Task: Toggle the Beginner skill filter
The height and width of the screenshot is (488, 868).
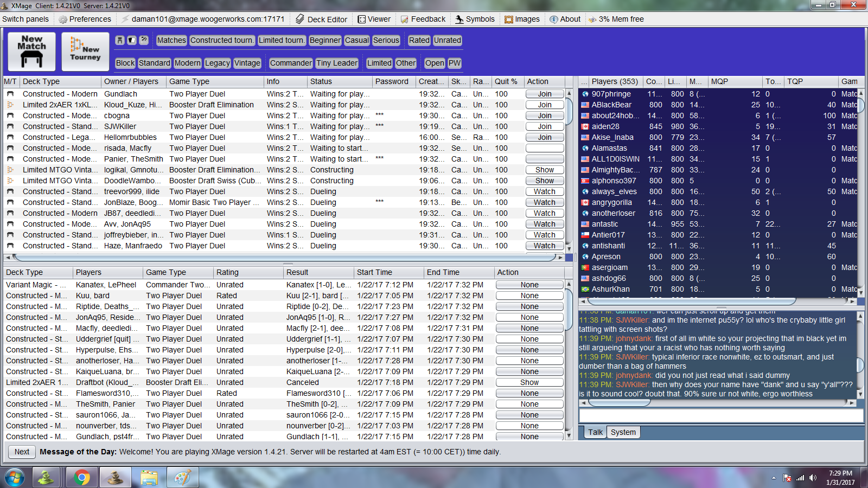Action: (325, 40)
